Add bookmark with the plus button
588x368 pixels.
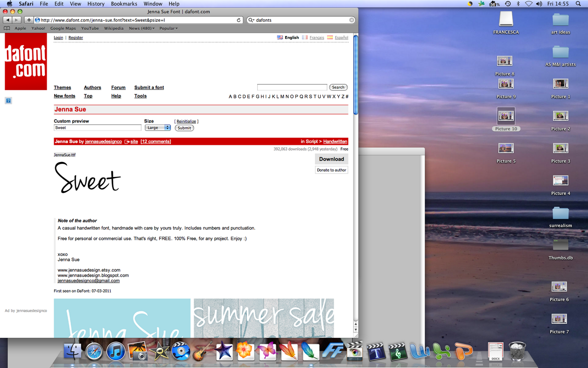(29, 20)
